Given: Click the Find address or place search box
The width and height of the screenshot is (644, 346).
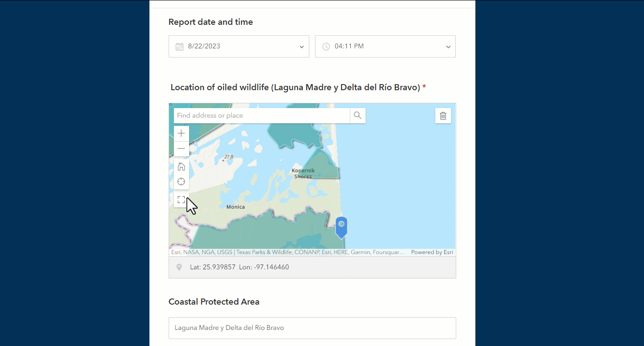Looking at the screenshot, I should (261, 115).
